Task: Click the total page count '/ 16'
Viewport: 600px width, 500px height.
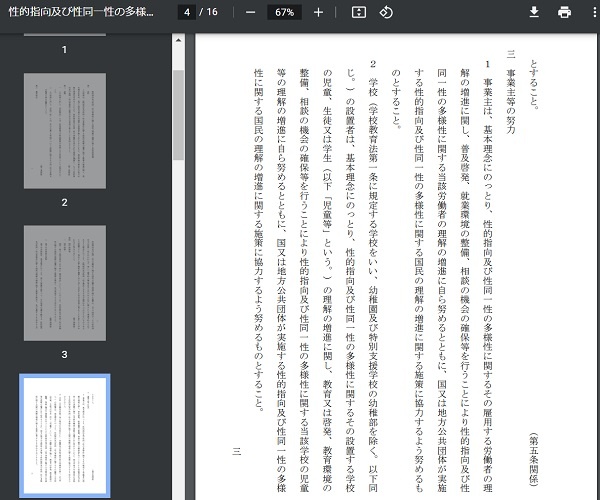Action: 209,12
